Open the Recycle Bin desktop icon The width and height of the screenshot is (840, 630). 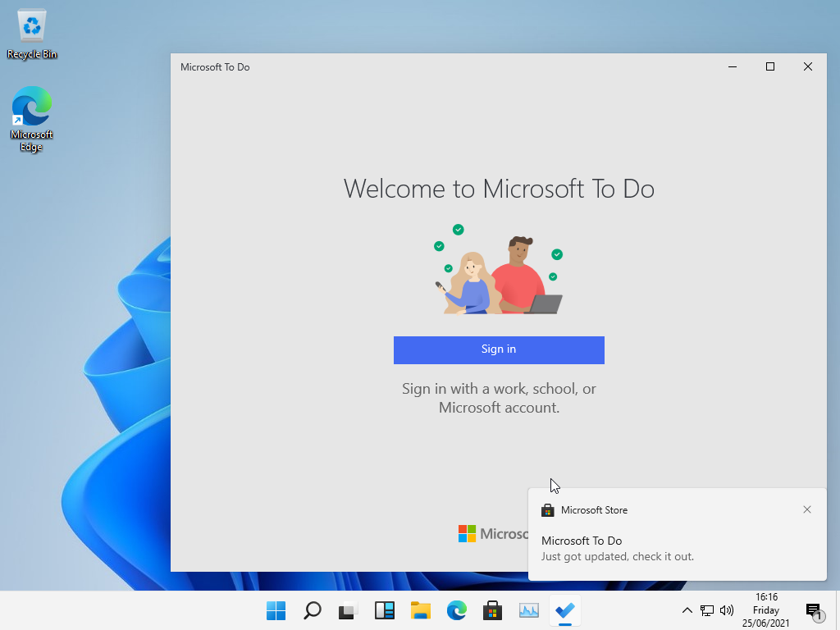(x=32, y=34)
